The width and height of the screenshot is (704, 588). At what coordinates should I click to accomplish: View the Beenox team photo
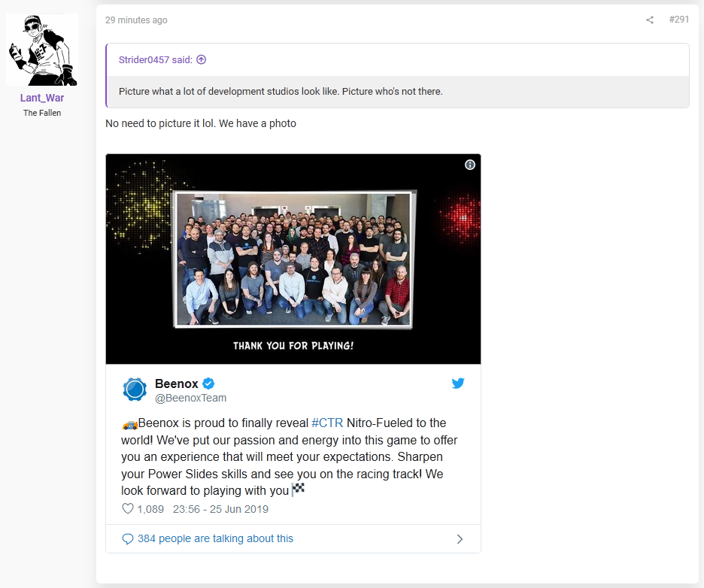point(293,259)
